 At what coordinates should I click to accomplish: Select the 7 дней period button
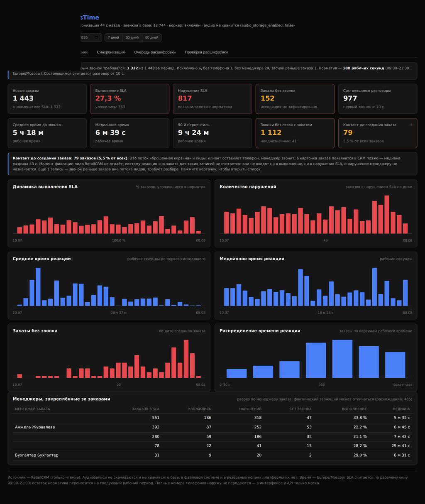click(x=113, y=37)
